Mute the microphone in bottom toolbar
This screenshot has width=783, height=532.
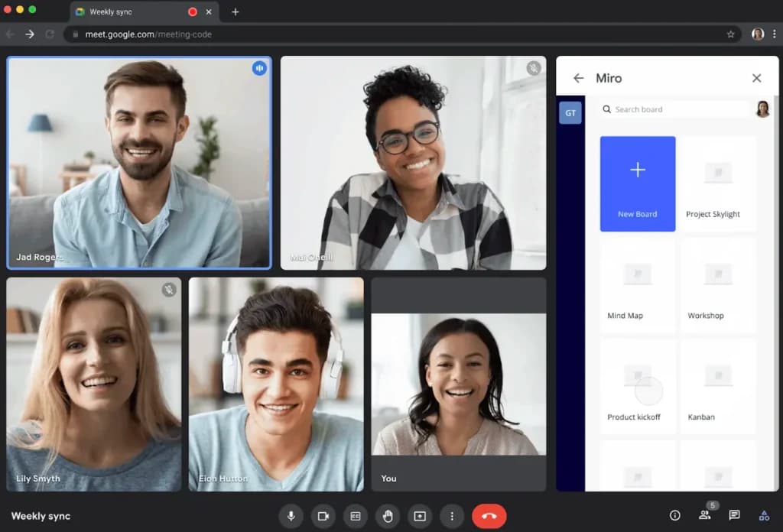pyautogui.click(x=291, y=516)
